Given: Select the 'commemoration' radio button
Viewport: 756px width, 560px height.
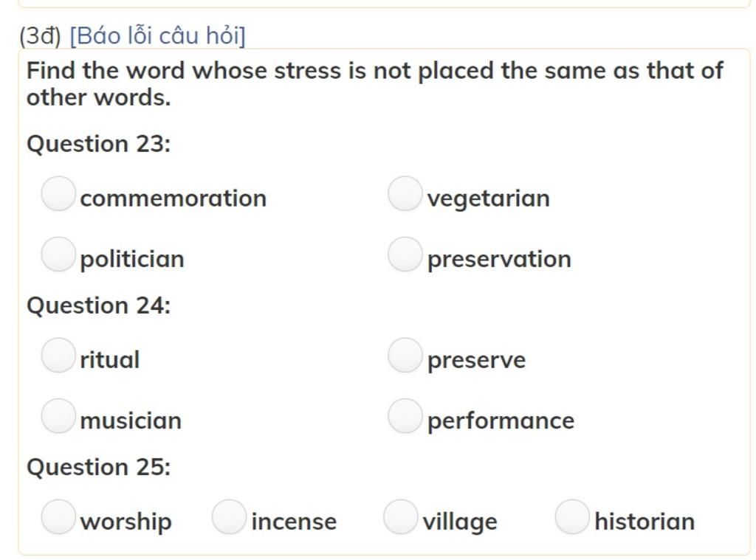Looking at the screenshot, I should pos(58,193).
